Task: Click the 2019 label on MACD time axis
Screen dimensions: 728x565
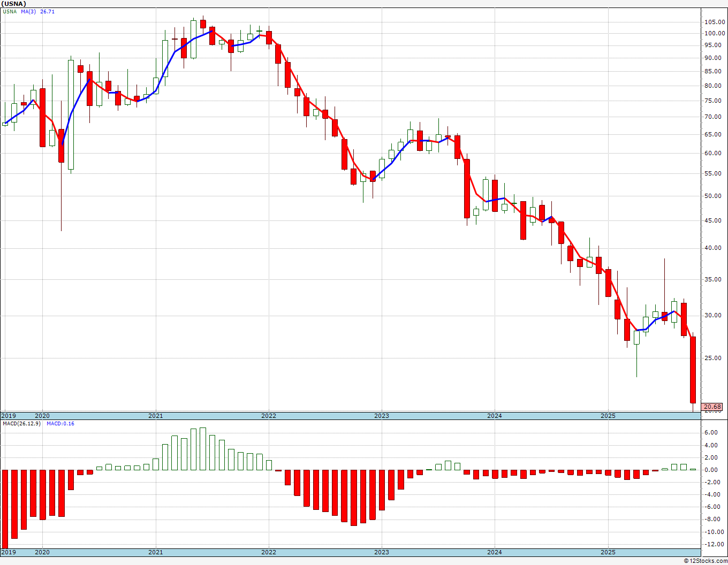Action: point(9,552)
